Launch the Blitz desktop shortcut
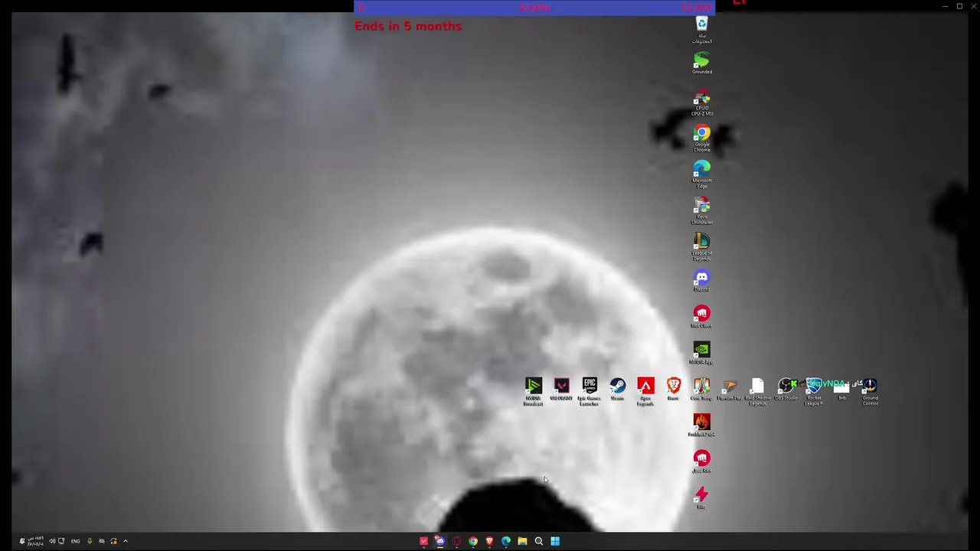 [702, 497]
